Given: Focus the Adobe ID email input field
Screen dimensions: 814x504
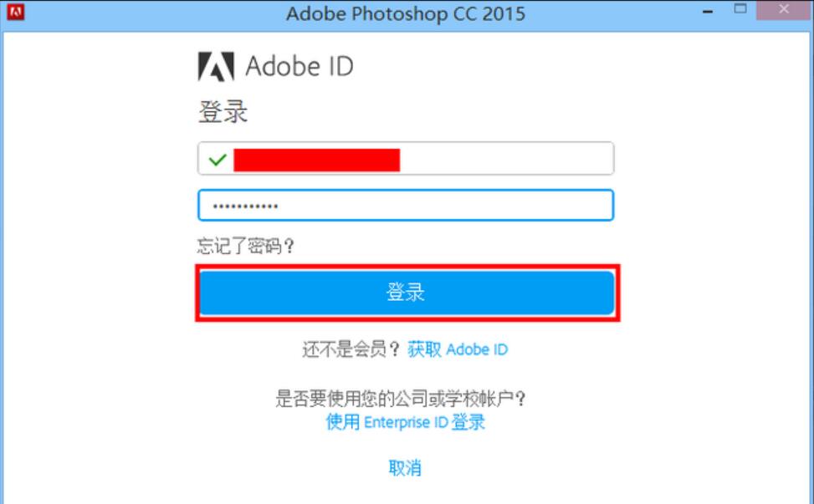Looking at the screenshot, I should pyautogui.click(x=406, y=158).
